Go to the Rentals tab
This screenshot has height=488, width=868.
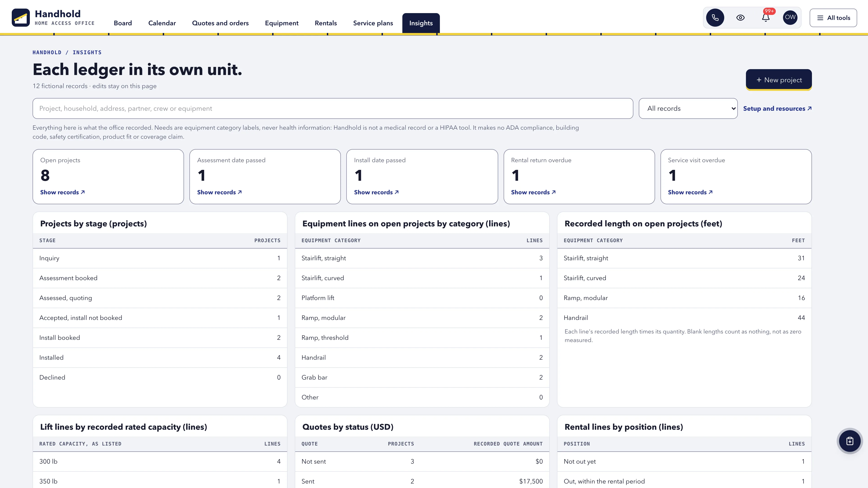[x=326, y=23]
